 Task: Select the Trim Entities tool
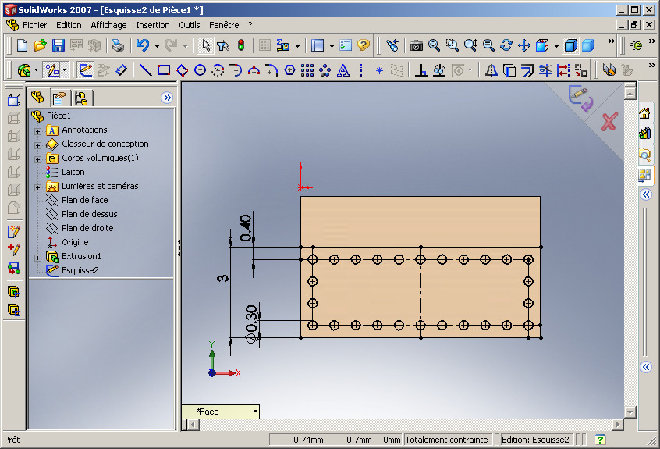(545, 70)
